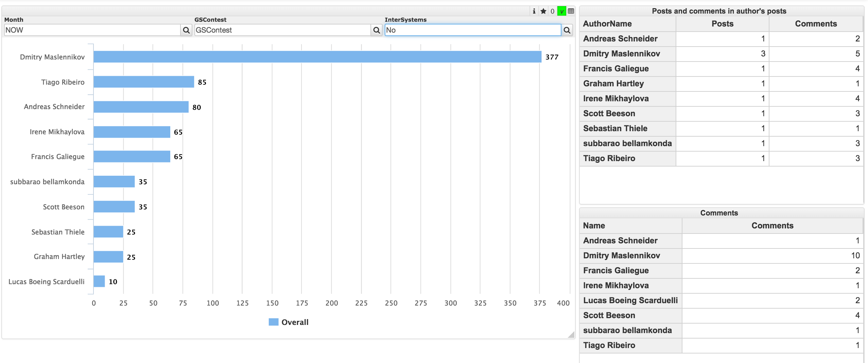Screen dimensions: 868x363
Task: Click the star favorite icon
Action: [x=543, y=11]
